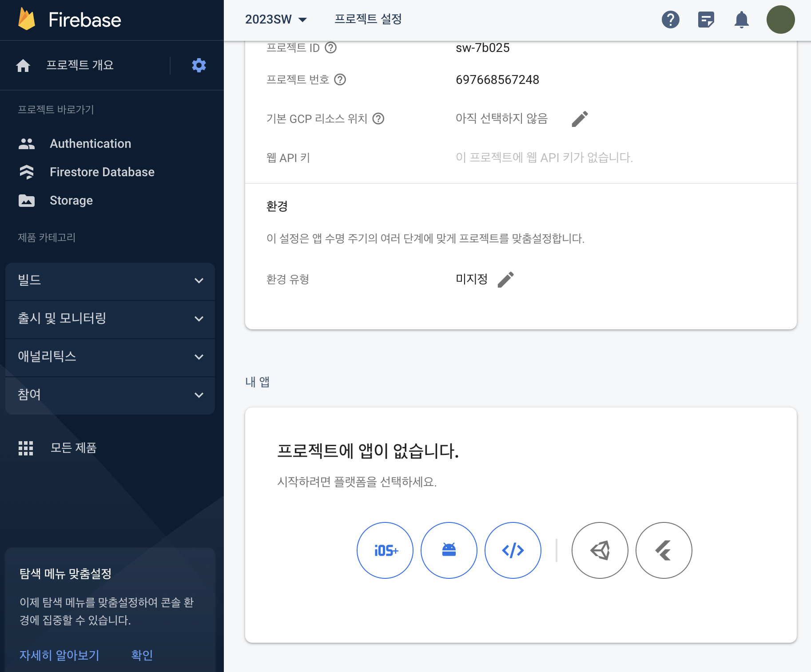Click the 웹 API 키 label

point(288,158)
